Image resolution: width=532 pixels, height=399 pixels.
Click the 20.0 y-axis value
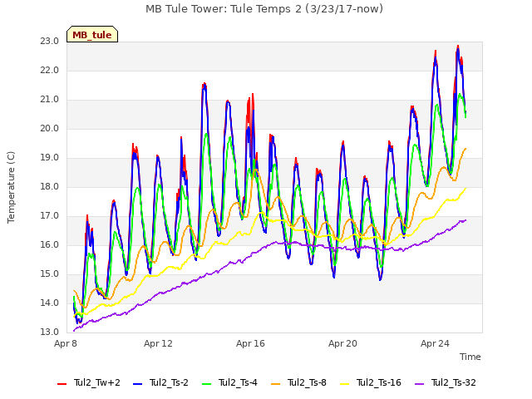50,129
